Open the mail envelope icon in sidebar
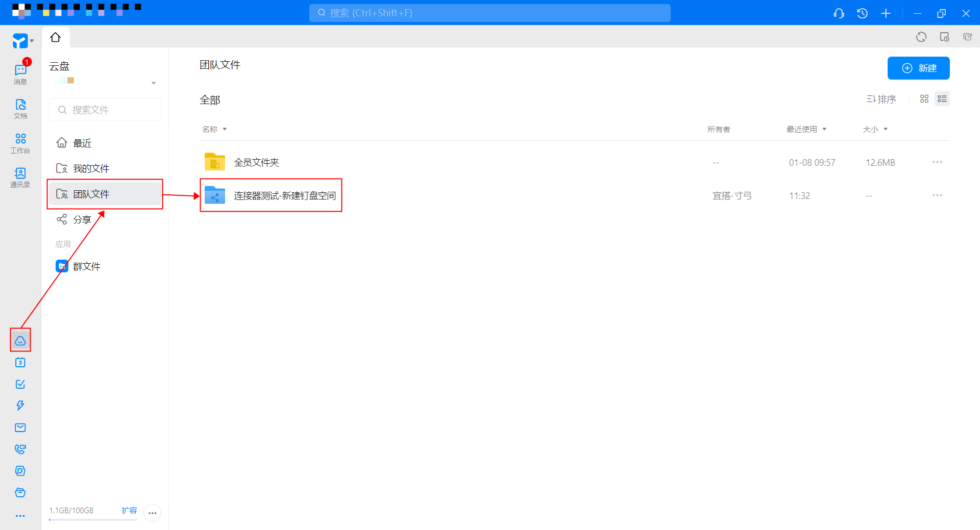This screenshot has height=530, width=980. [x=20, y=427]
